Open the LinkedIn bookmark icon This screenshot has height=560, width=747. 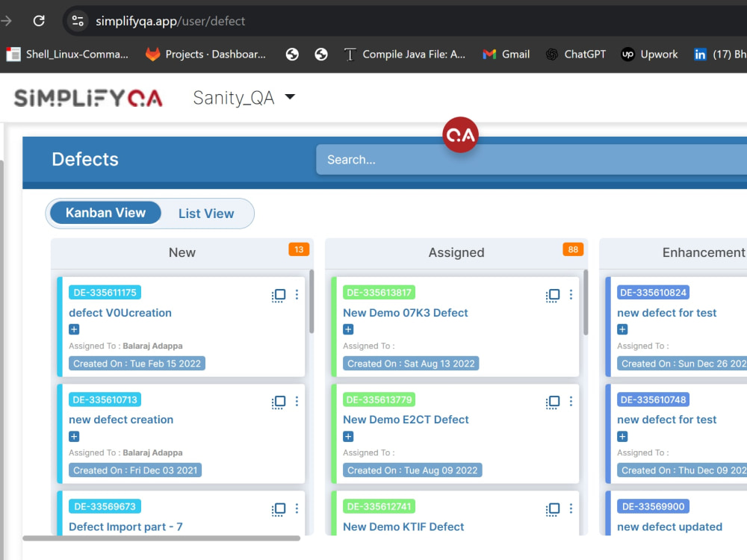coord(700,55)
